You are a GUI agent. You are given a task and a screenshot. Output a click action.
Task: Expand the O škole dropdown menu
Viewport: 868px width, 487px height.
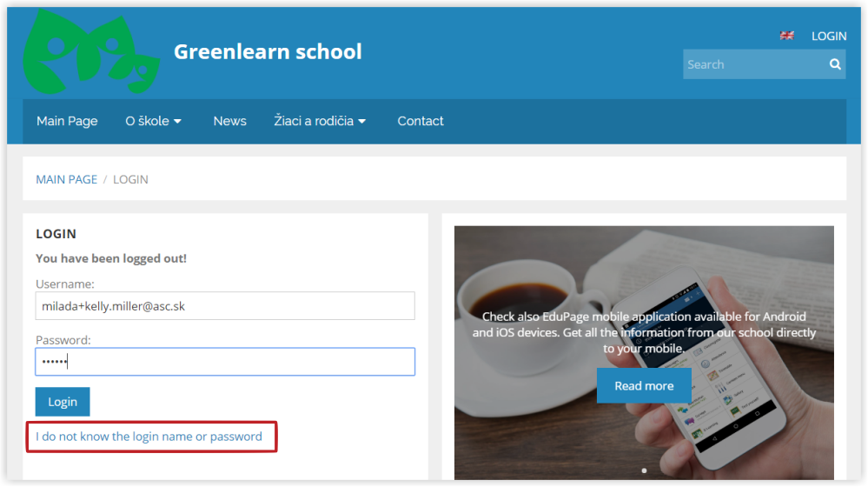tap(153, 121)
